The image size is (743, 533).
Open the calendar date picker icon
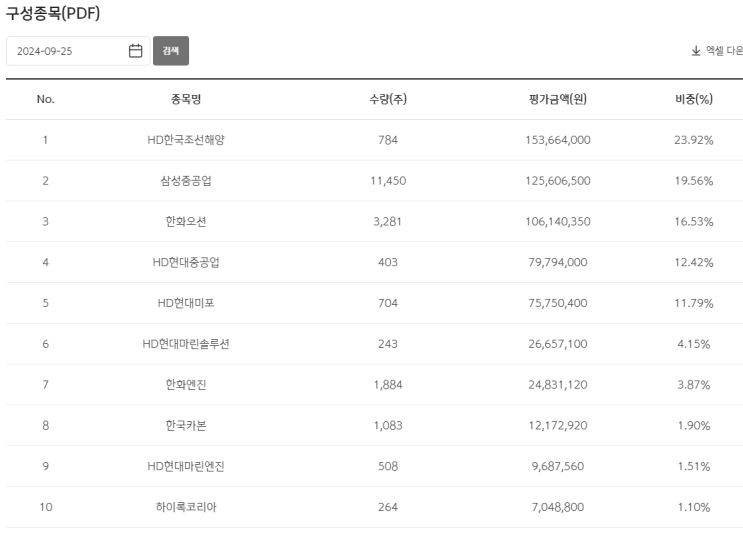pyautogui.click(x=136, y=51)
